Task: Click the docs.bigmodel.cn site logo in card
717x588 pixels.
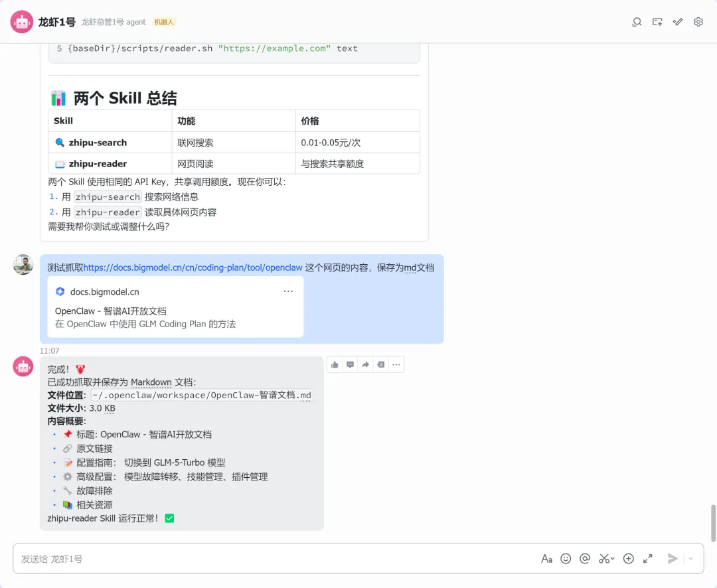Action: tap(60, 291)
